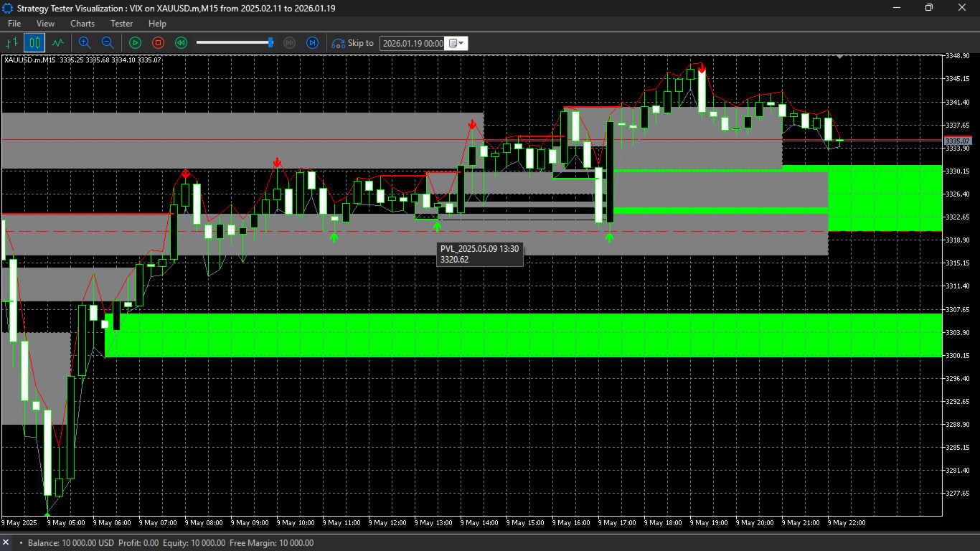This screenshot has width=980, height=551.
Task: Click the 3348.90 price scale label
Action: click(x=958, y=56)
